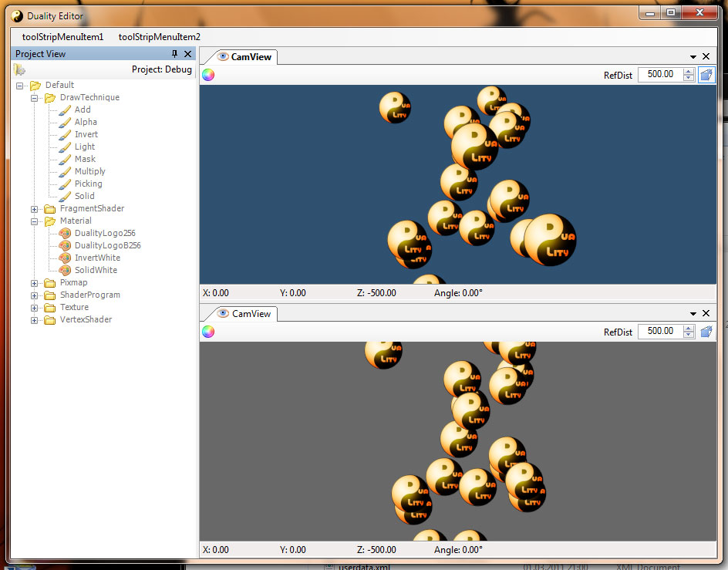
Task: Click the Duality Editor yin-yang title icon
Action: click(x=17, y=16)
